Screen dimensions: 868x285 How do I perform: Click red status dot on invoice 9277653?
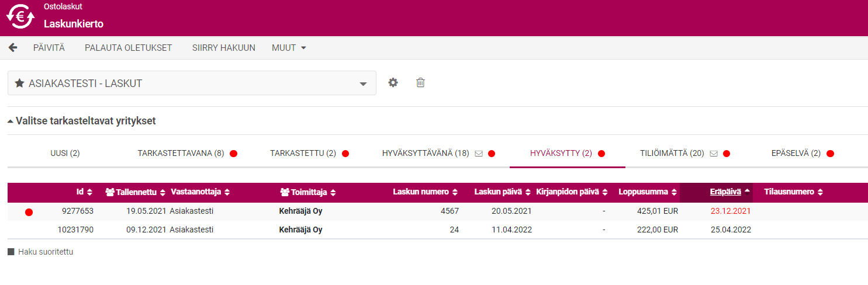click(29, 212)
